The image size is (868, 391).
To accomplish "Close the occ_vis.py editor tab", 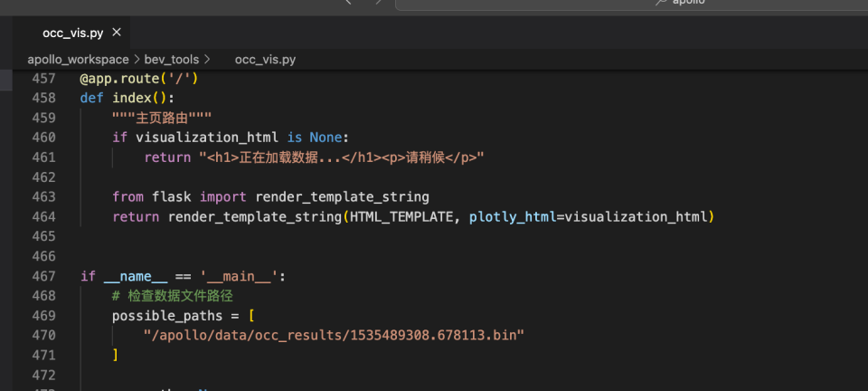I will pos(116,33).
